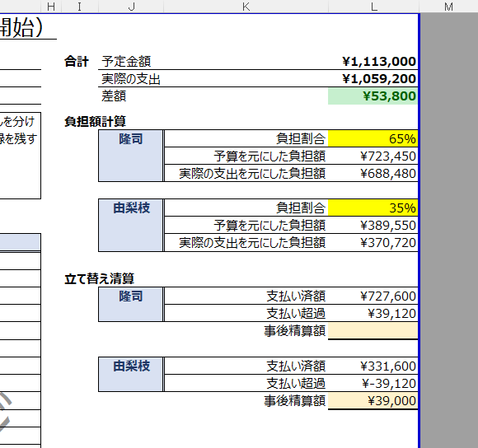Image resolution: width=478 pixels, height=448 pixels.
Task: Click the 負担額計算 heading
Action: point(95,122)
